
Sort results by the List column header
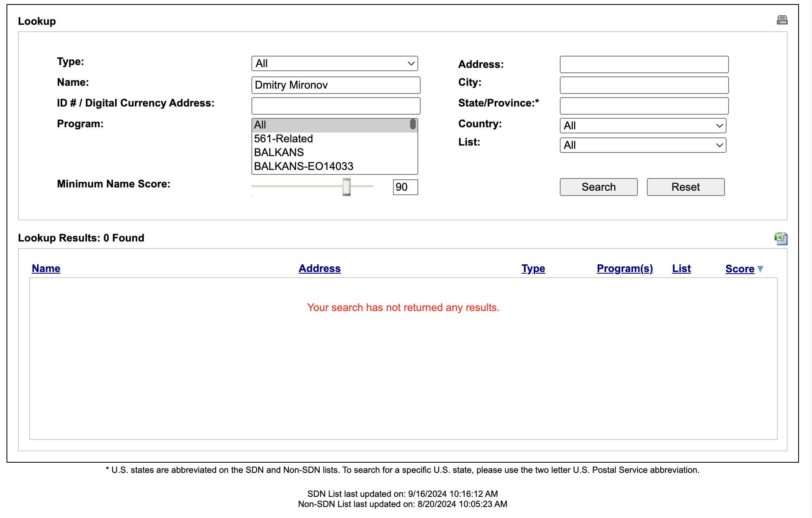[681, 268]
